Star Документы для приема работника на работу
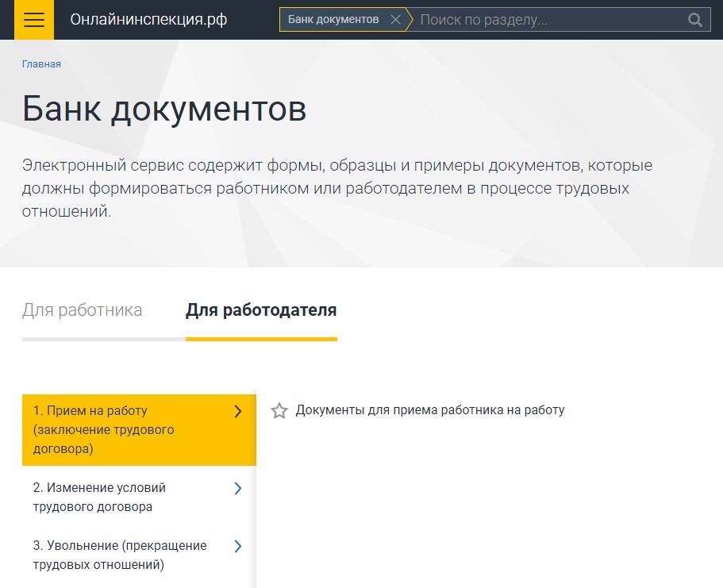Screen dimensions: 723x588 tap(279, 411)
